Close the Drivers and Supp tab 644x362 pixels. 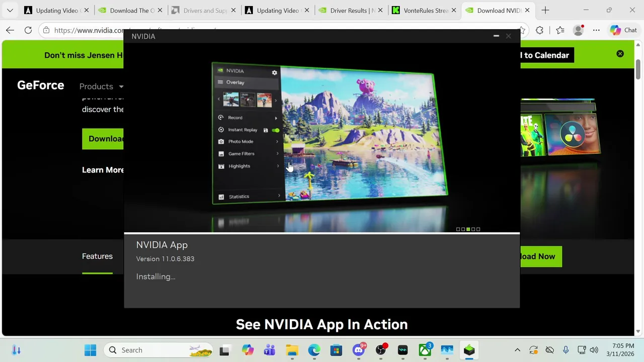233,10
